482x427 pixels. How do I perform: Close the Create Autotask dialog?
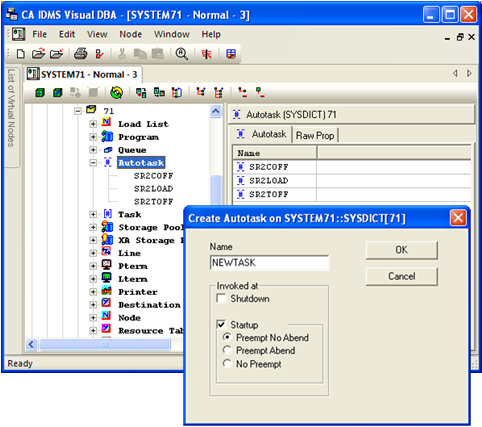(458, 218)
